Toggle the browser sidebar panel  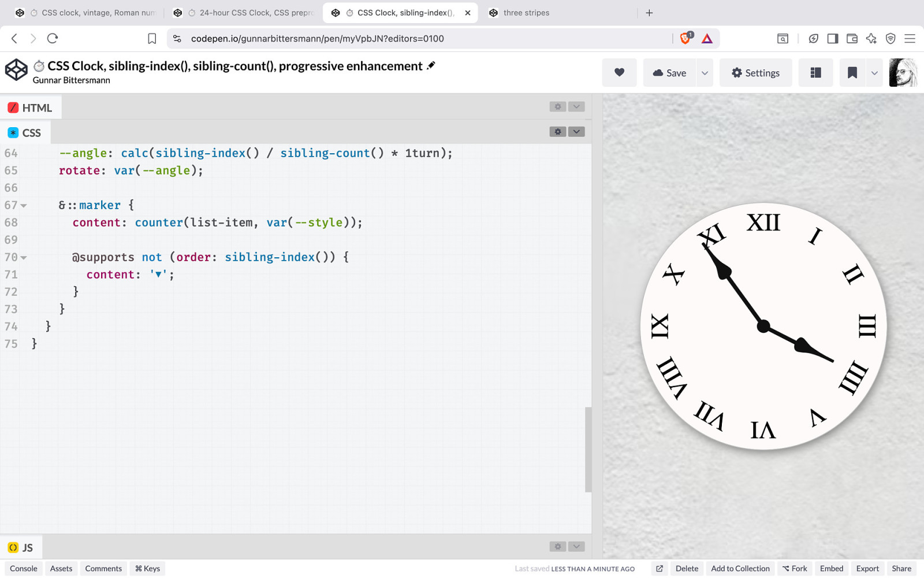pos(832,39)
